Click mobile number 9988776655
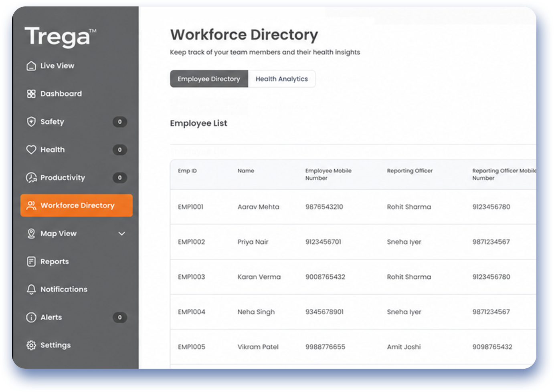This screenshot has height=392, width=554. pyautogui.click(x=325, y=347)
